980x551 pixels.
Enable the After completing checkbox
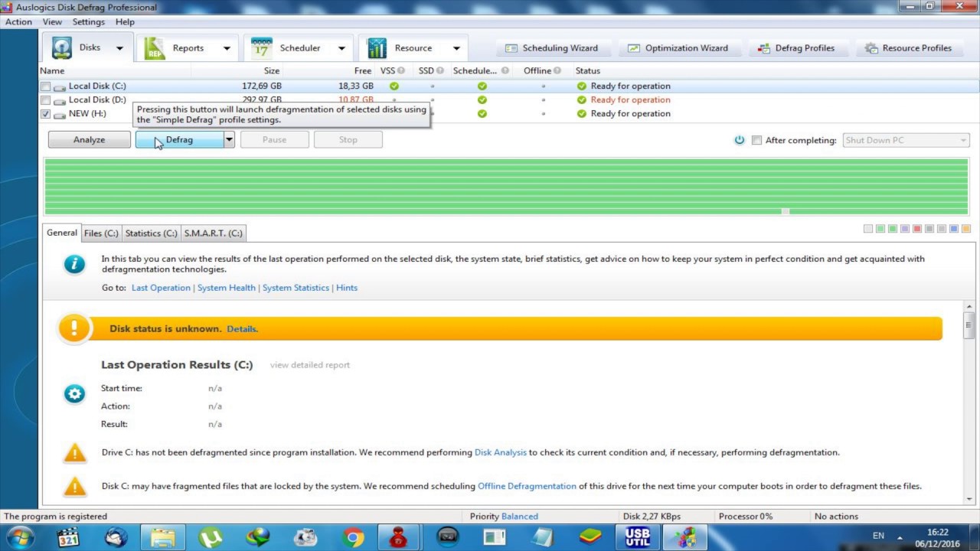(x=756, y=140)
